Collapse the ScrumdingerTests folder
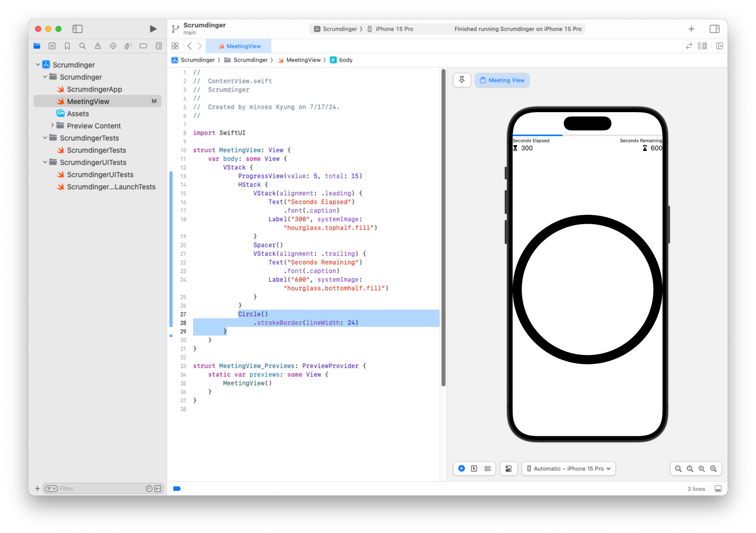Image resolution: width=756 pixels, height=533 pixels. [45, 138]
